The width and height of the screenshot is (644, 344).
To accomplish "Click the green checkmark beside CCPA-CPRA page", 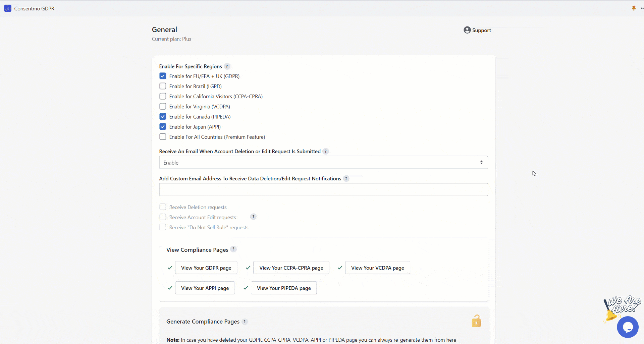I will point(248,268).
